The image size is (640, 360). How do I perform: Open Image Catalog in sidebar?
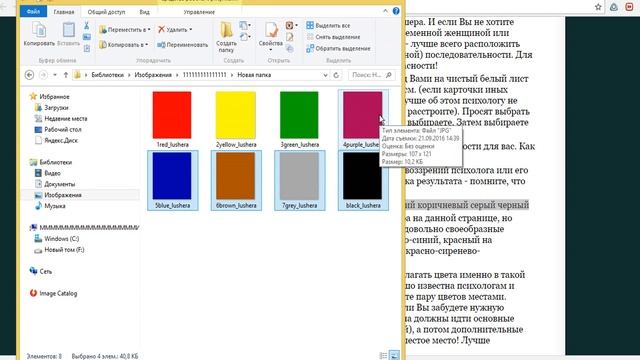pyautogui.click(x=58, y=293)
